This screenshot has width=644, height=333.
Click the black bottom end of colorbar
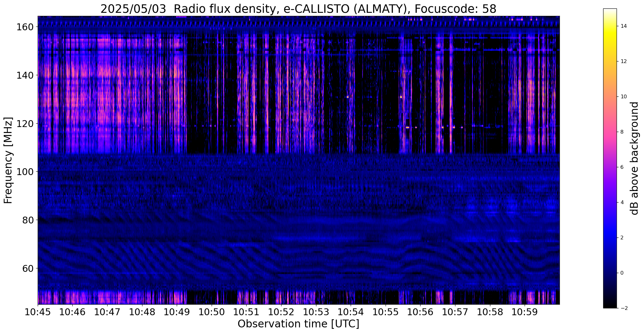(x=610, y=306)
